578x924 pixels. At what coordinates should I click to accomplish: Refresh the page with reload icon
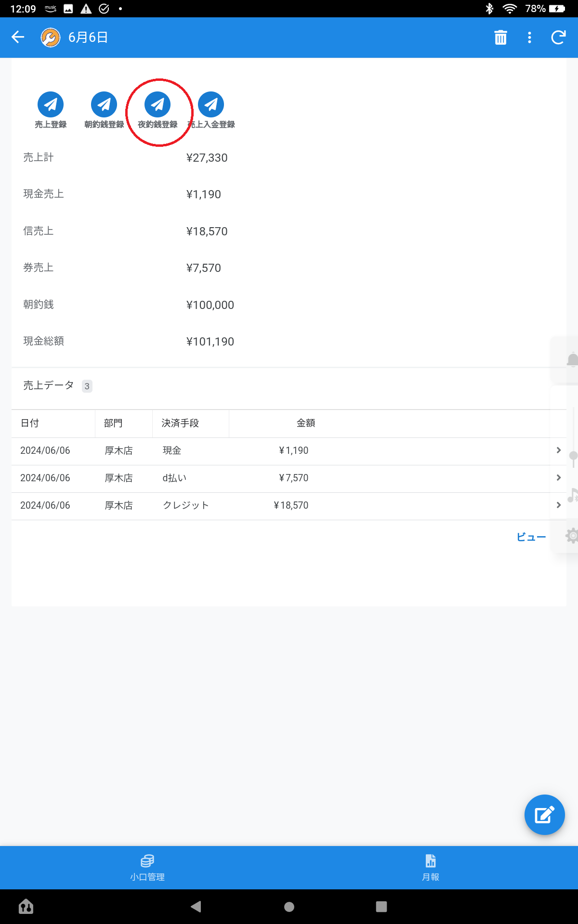pos(558,37)
